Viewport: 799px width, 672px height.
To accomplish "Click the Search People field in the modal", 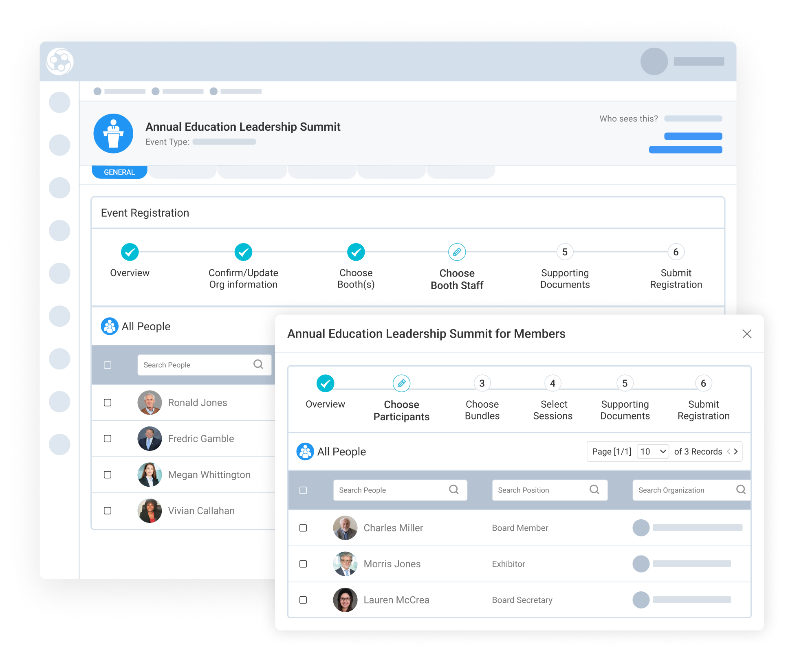I will 400,490.
